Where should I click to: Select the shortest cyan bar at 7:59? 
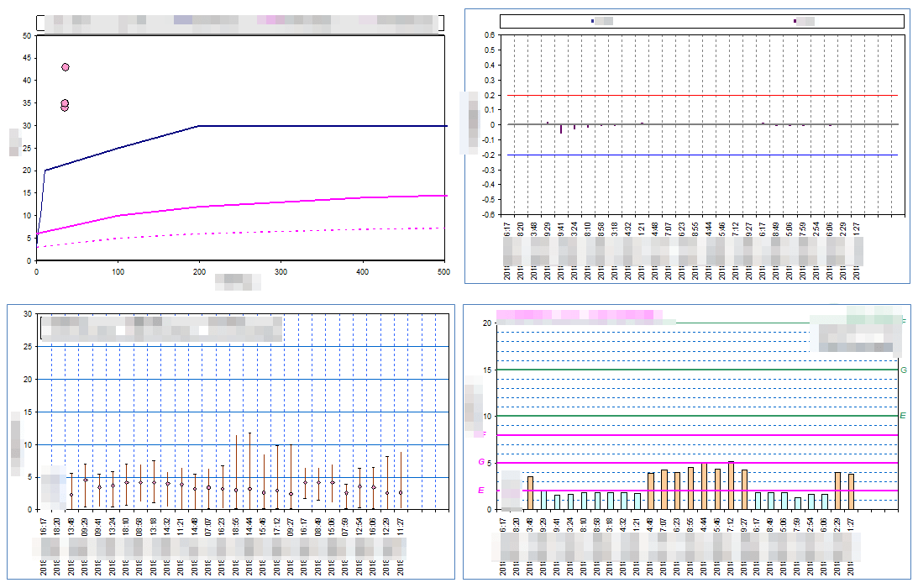click(798, 503)
